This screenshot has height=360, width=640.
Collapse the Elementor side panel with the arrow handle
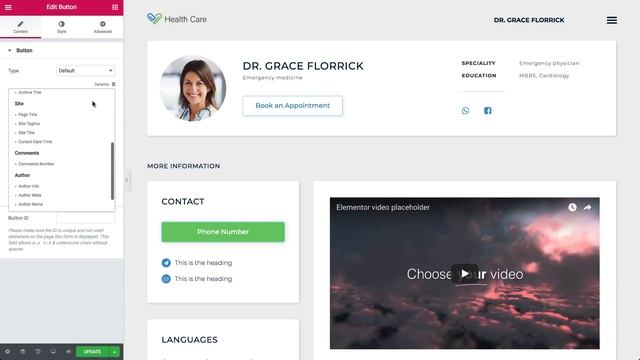127,180
